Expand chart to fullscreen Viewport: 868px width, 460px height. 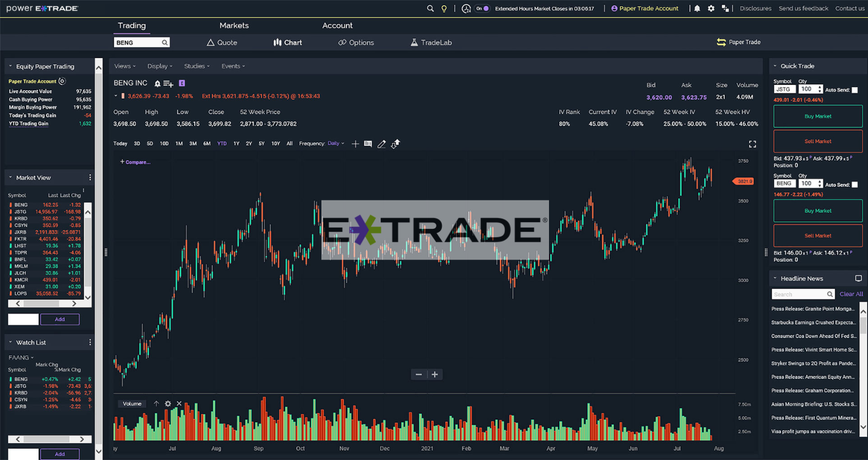(x=752, y=144)
